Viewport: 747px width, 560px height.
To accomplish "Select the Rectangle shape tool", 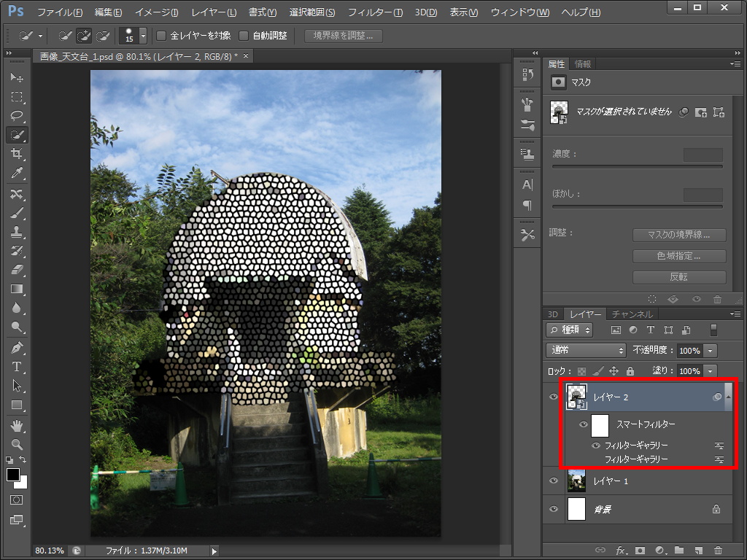I will (17, 405).
